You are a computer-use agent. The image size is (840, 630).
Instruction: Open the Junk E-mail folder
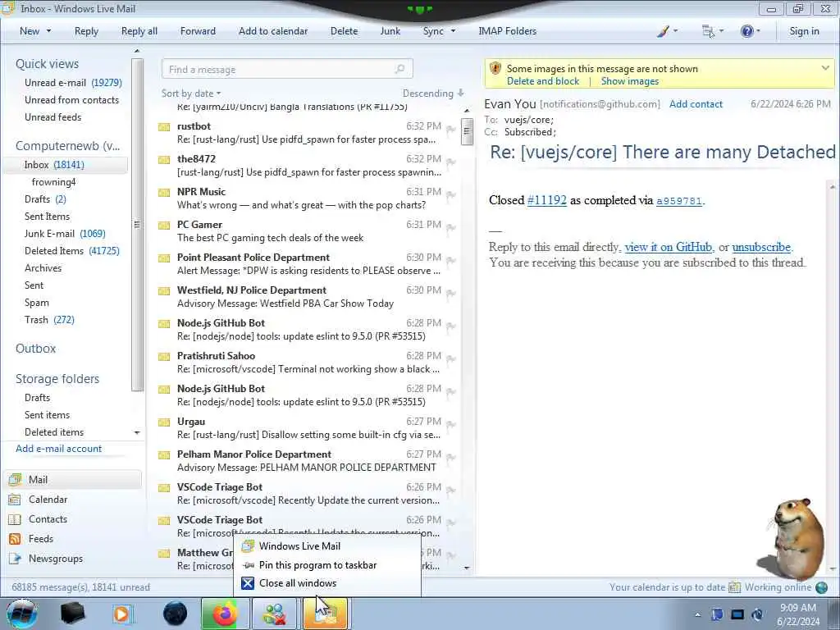pos(65,233)
